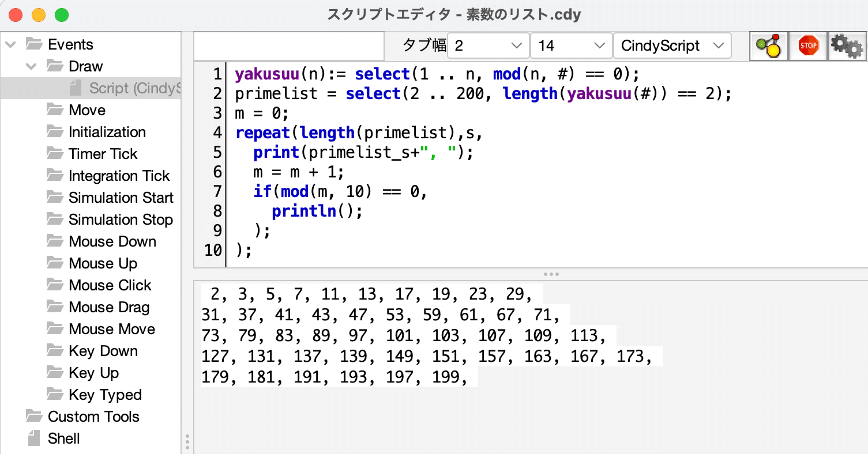Click code line 2 defining primelist

pos(483,93)
